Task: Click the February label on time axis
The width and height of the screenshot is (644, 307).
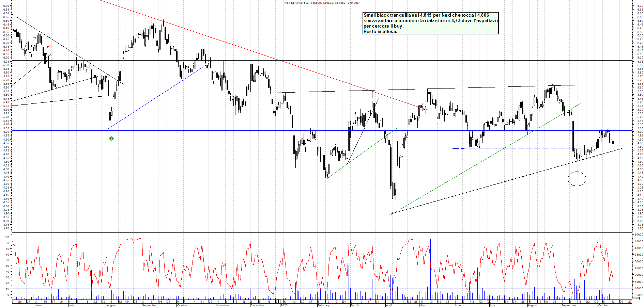Action: click(x=323, y=305)
